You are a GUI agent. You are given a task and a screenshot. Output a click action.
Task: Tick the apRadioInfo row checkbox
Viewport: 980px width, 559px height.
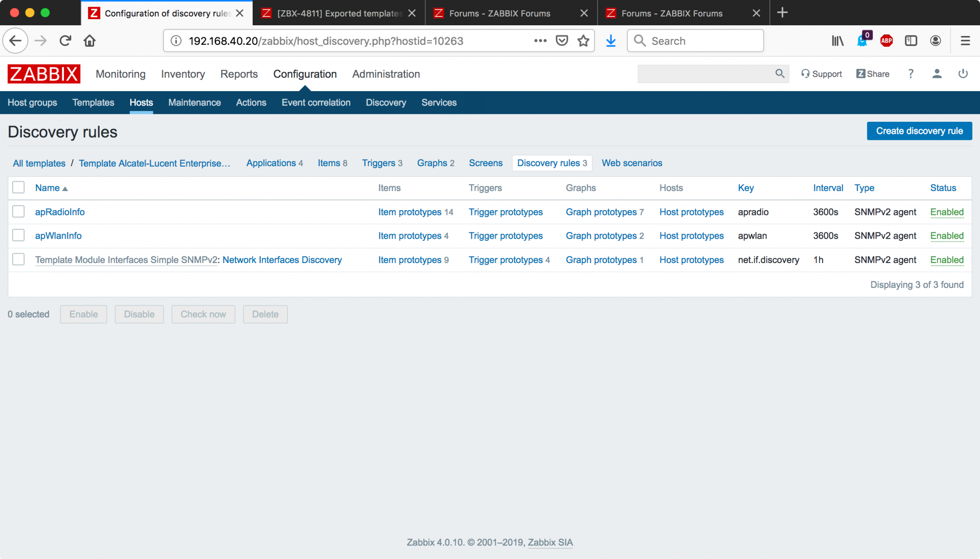click(19, 212)
